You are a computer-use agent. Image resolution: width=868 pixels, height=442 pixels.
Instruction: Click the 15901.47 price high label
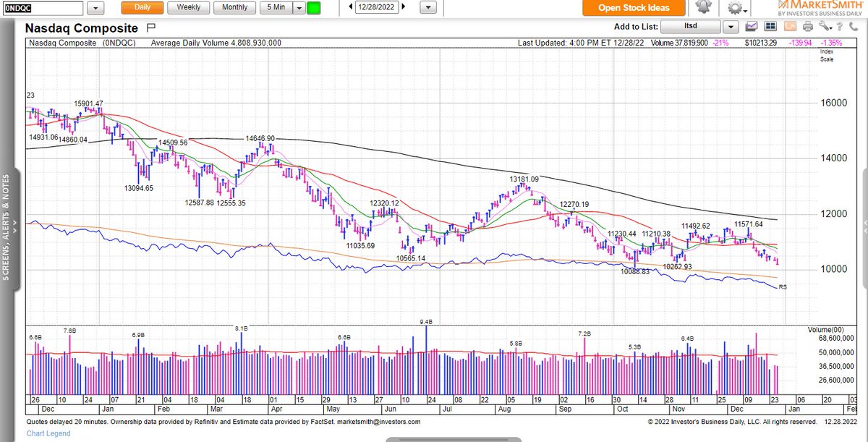click(x=88, y=103)
